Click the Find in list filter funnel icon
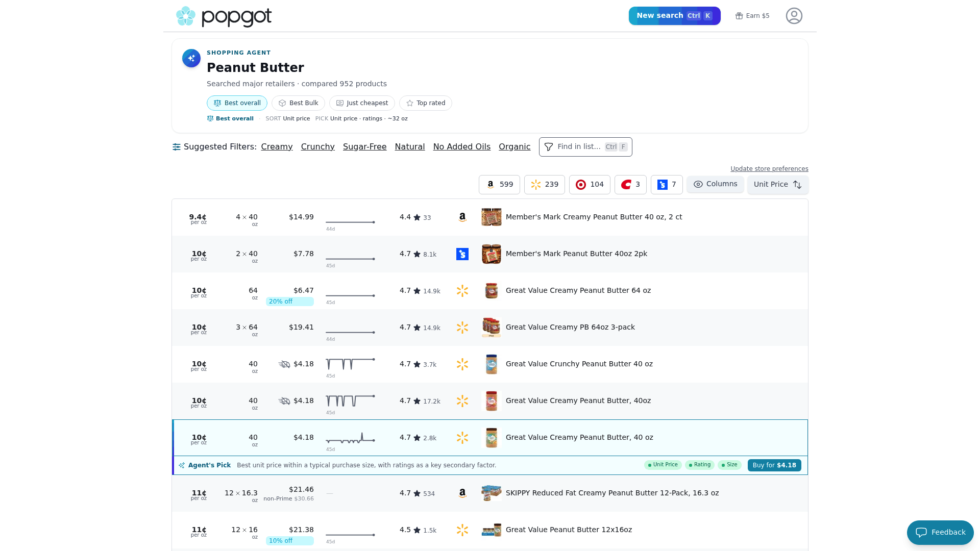Image resolution: width=980 pixels, height=551 pixels. coord(549,147)
